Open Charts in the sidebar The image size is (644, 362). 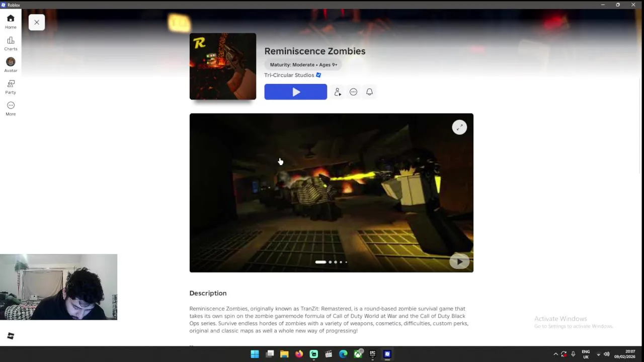pyautogui.click(x=11, y=44)
